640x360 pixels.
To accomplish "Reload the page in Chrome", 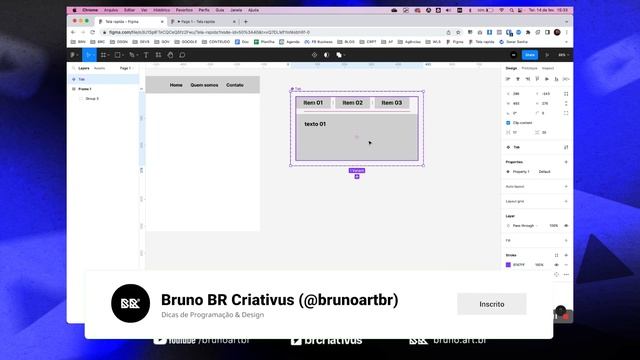I will point(93,32).
